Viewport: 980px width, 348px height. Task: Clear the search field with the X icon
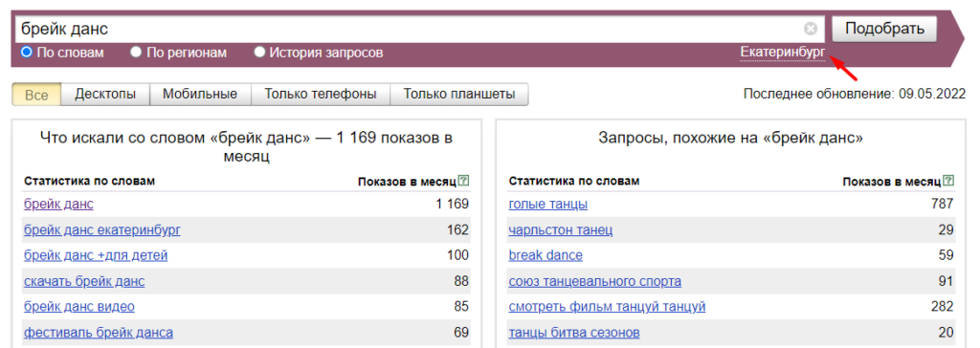810,29
